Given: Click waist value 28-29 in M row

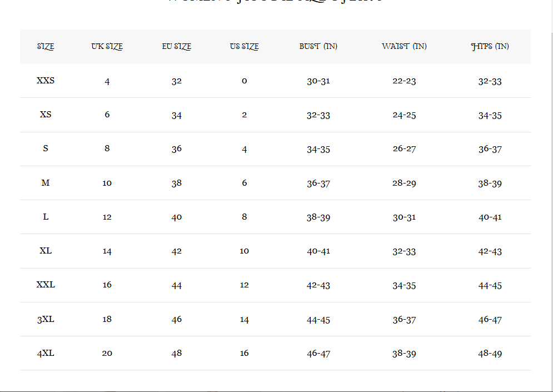Looking at the screenshot, I should coord(404,183).
